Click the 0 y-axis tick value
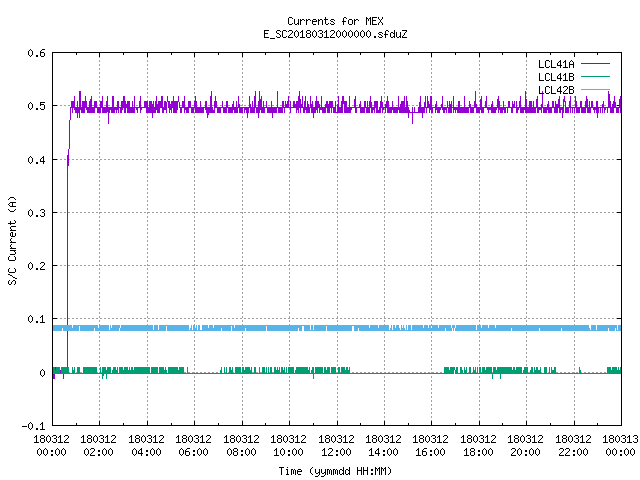Viewport: 640px width, 480px height. (x=42, y=373)
